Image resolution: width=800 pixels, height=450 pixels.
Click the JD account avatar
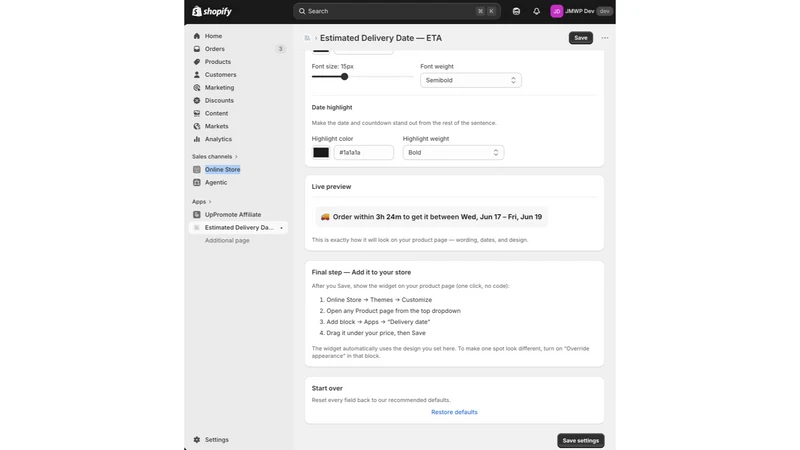(557, 11)
